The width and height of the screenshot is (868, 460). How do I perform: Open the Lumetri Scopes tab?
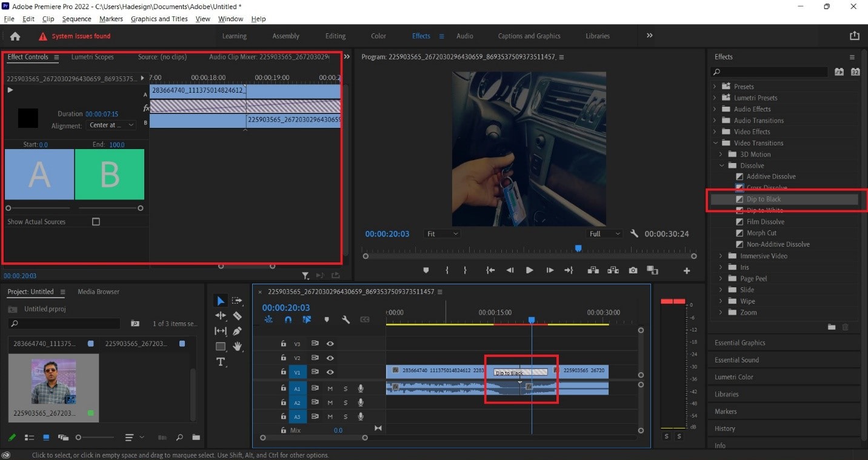(92, 57)
